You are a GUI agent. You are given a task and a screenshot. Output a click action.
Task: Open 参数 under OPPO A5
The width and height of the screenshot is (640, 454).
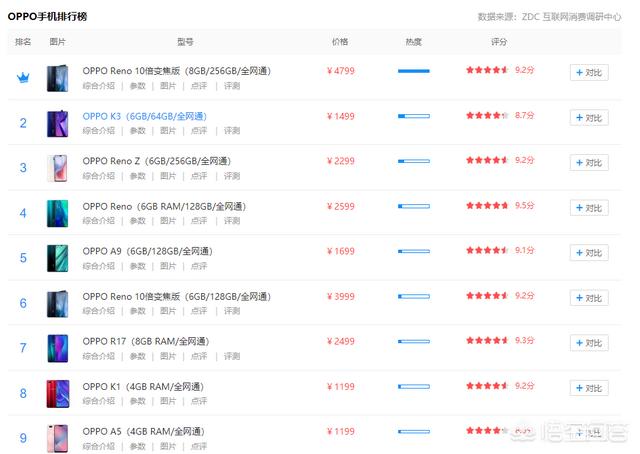pos(138,446)
